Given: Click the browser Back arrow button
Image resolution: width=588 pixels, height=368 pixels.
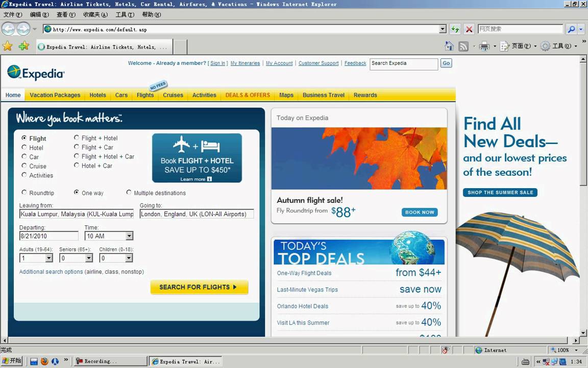Looking at the screenshot, I should coord(8,29).
